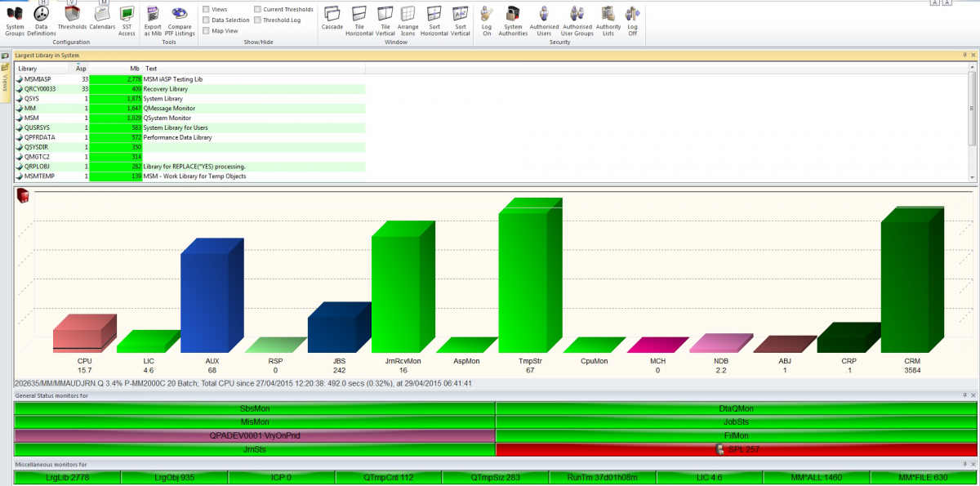The width and height of the screenshot is (980, 486).
Task: Open Compare PTF Listings
Action: tap(180, 20)
